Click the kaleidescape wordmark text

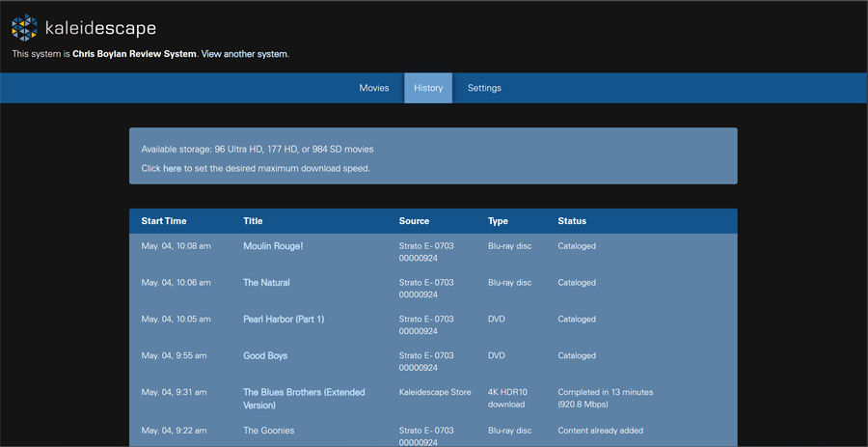click(x=100, y=28)
